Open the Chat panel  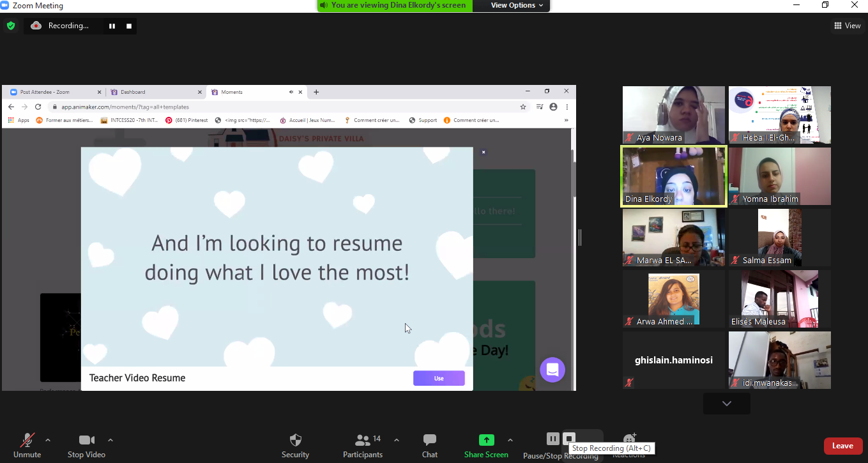point(430,441)
